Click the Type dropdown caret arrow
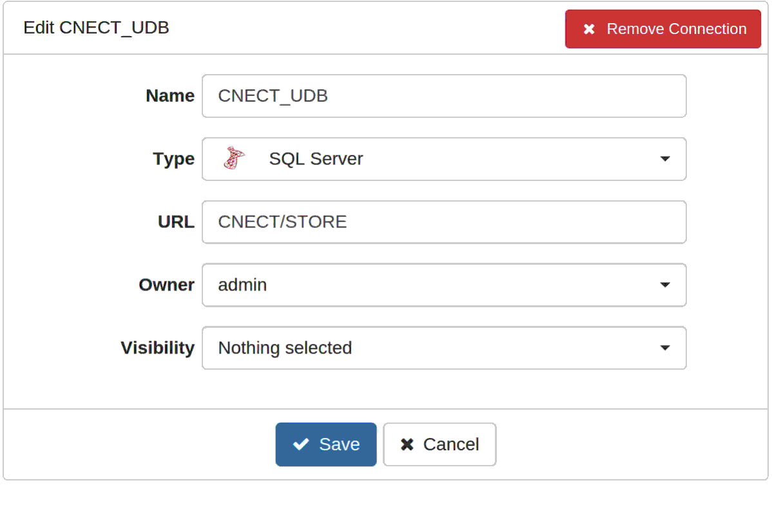This screenshot has height=532, width=772. click(x=664, y=158)
